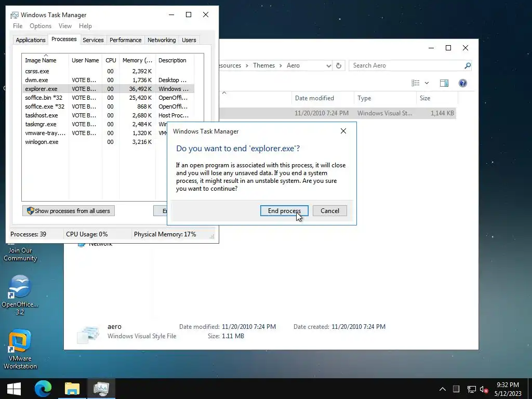Refresh the Aero folder view

click(339, 65)
